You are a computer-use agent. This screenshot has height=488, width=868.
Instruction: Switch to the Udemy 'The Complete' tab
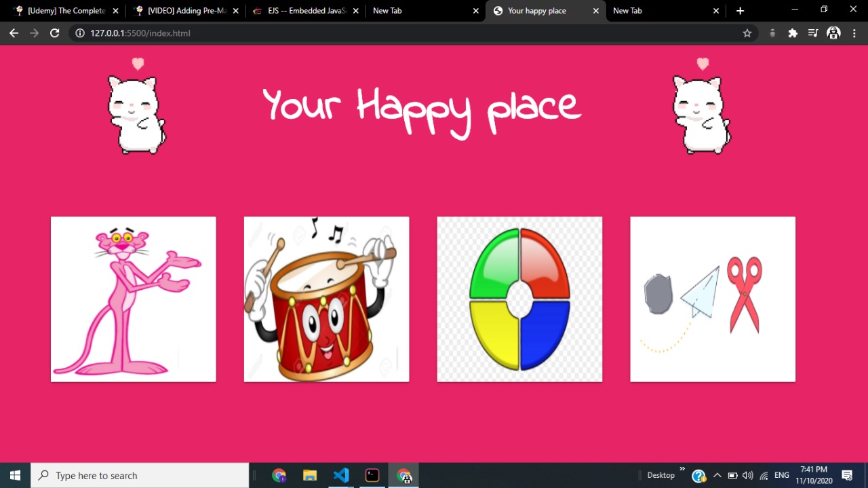click(x=66, y=11)
